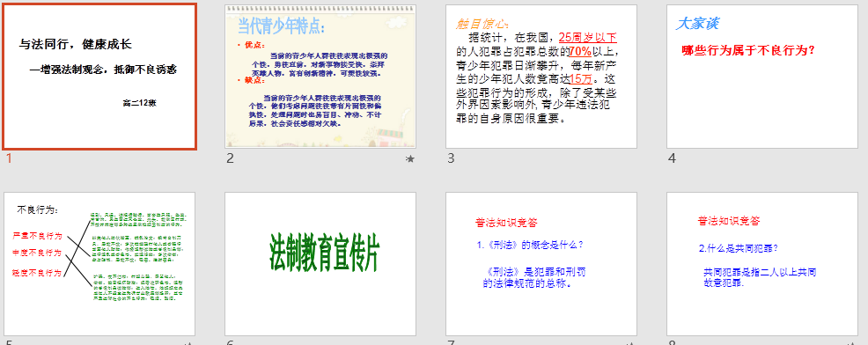
Task: Select the 当代青少年特点 slide thumbnail
Action: coord(320,77)
